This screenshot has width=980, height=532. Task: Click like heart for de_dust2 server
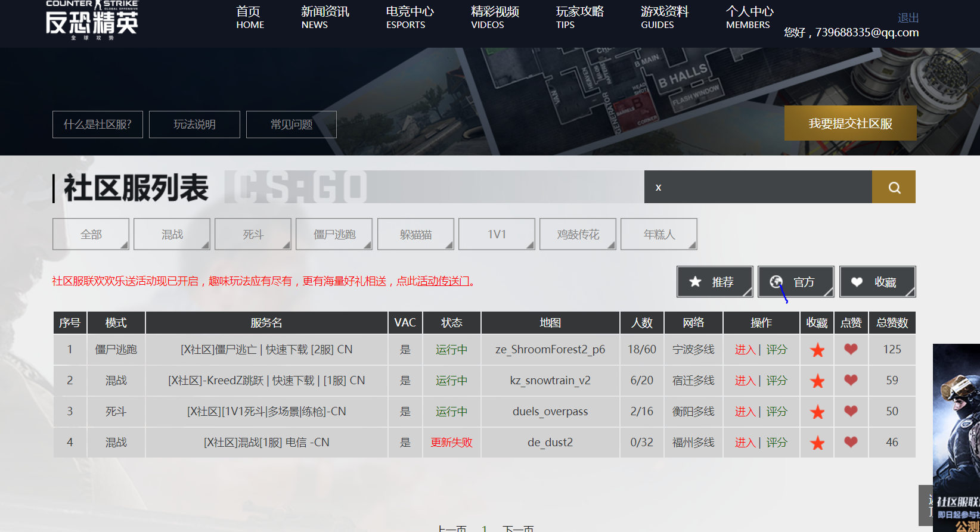851,442
